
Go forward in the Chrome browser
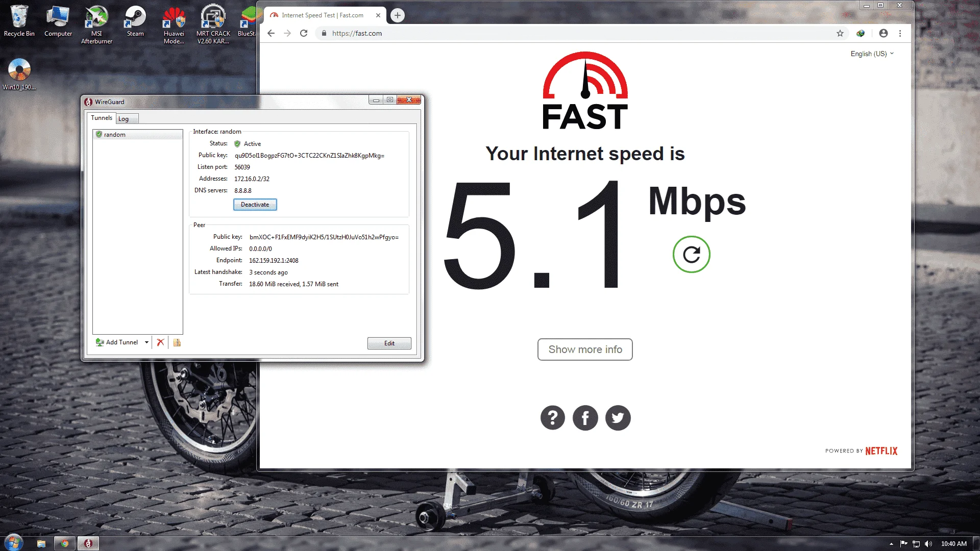pyautogui.click(x=287, y=33)
